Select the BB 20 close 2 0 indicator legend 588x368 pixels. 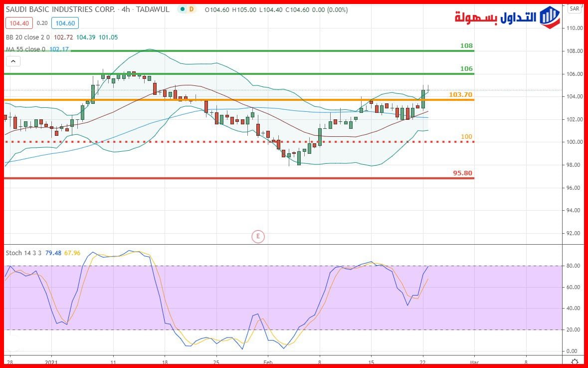pos(28,37)
